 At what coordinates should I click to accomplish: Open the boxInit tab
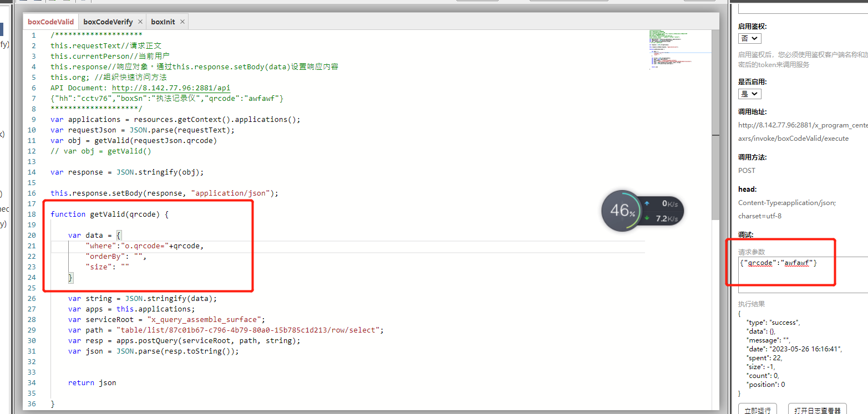coord(163,22)
